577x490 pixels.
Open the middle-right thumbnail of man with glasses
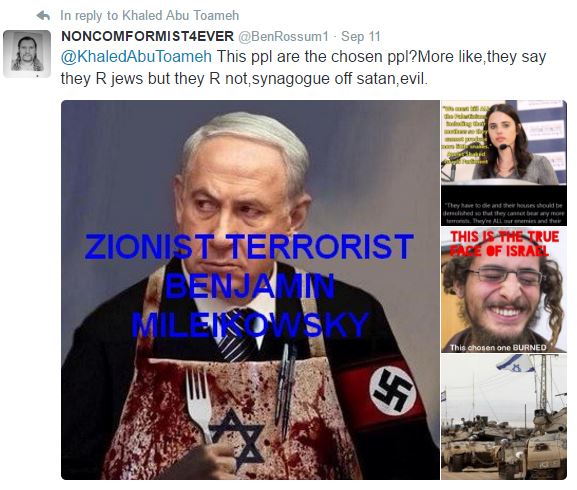pos(504,290)
